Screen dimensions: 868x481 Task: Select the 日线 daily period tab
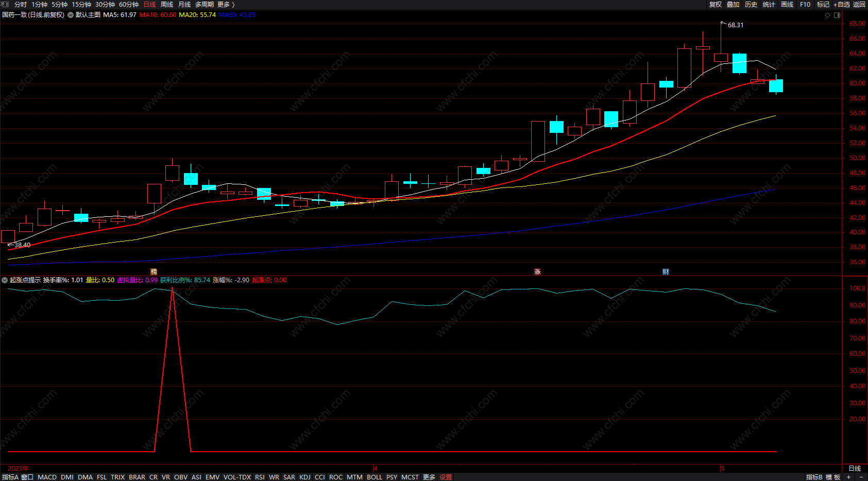click(x=149, y=4)
